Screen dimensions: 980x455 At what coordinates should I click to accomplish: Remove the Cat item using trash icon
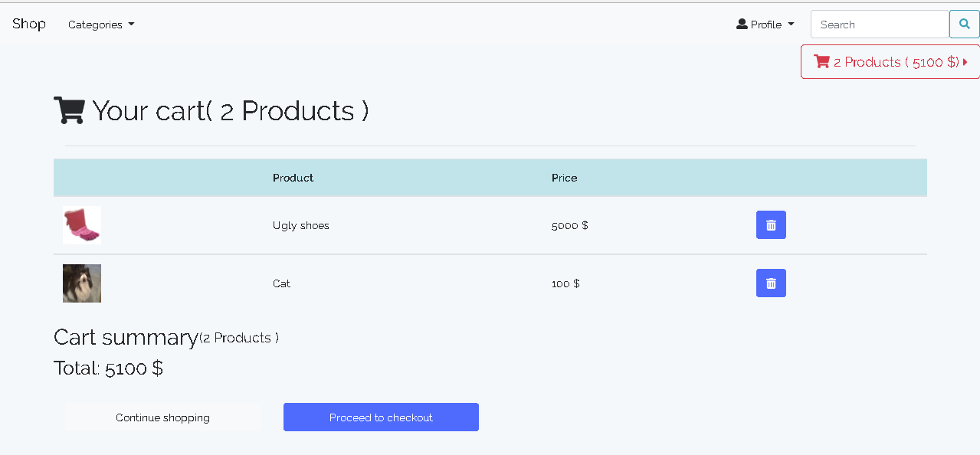[771, 283]
